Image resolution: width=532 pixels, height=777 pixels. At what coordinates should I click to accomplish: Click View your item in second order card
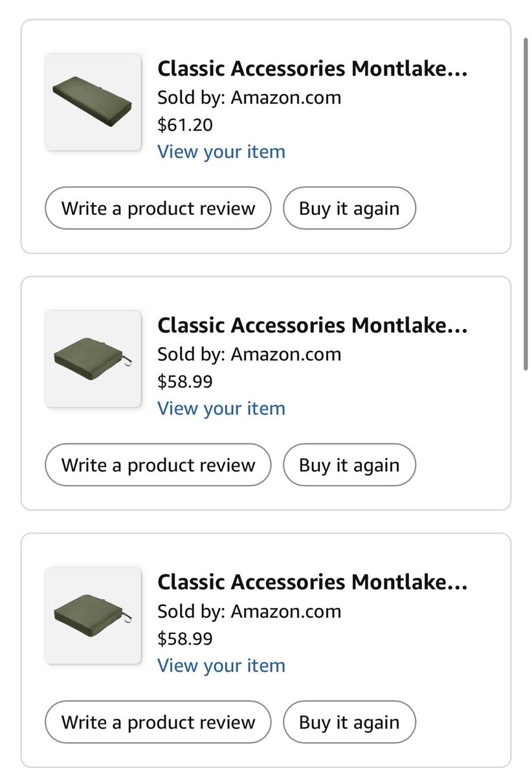coord(221,409)
